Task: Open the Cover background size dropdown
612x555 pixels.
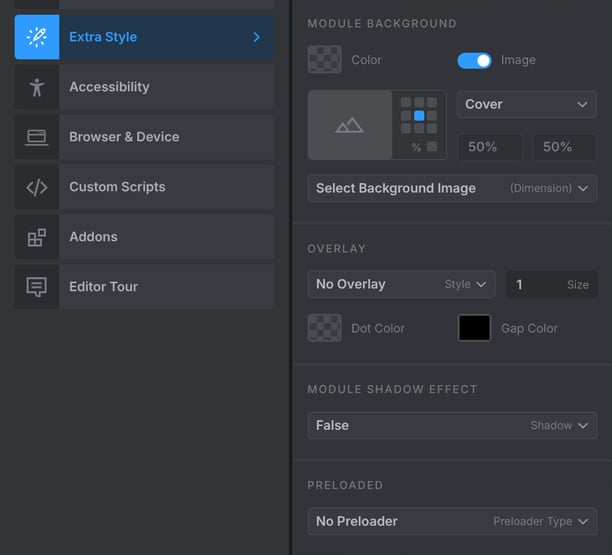Action: (x=527, y=104)
